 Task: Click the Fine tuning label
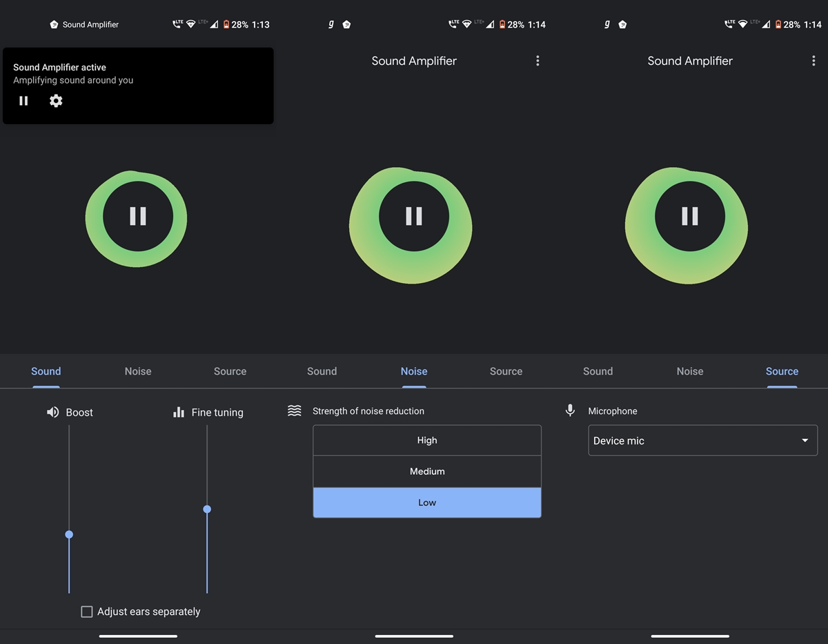pyautogui.click(x=217, y=412)
